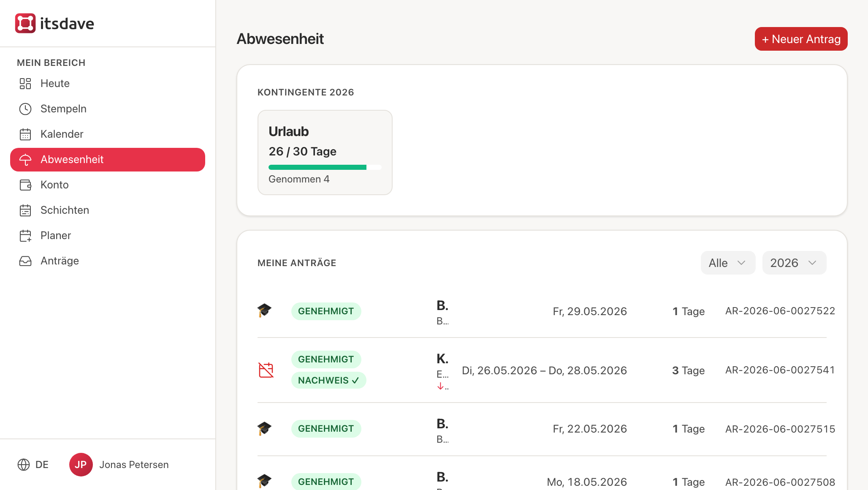Open the 2026 year dropdown

point(794,263)
